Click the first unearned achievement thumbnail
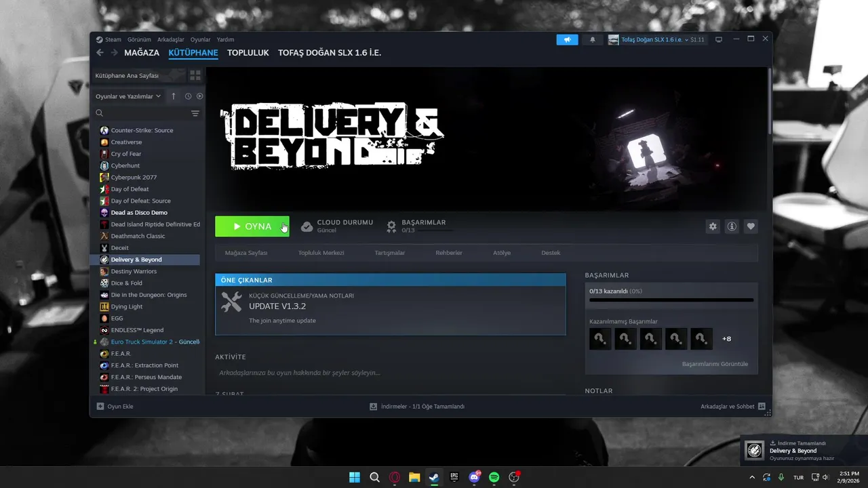The image size is (868, 488). [x=600, y=339]
